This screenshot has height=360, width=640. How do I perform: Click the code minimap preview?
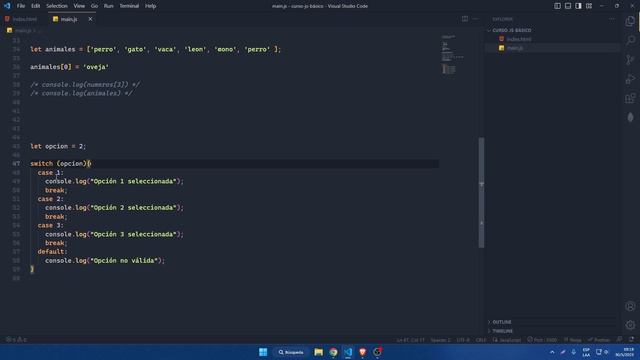click(x=453, y=55)
